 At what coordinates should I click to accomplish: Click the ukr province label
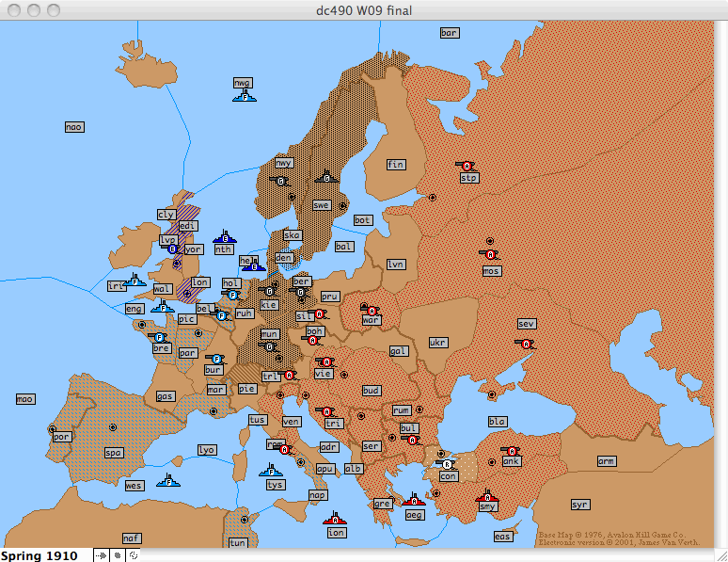(x=437, y=343)
